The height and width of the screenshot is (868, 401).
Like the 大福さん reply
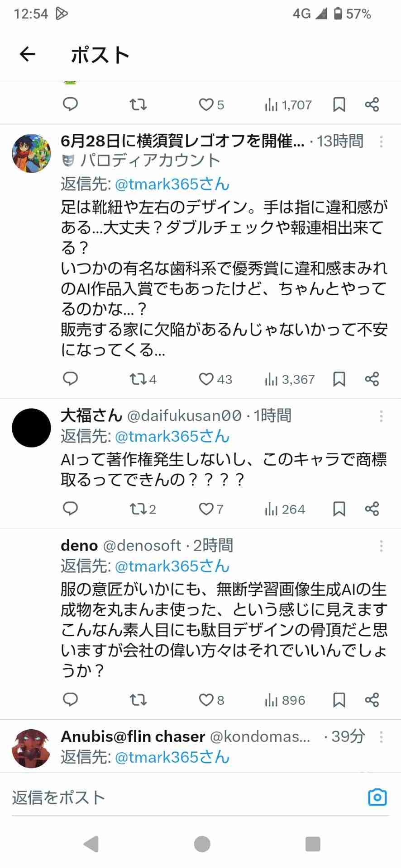click(x=206, y=509)
